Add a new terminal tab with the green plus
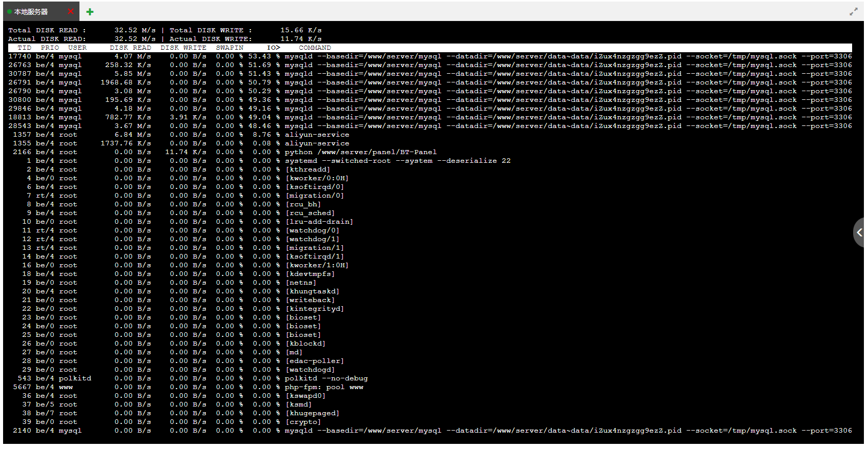868x449 pixels. 90,12
